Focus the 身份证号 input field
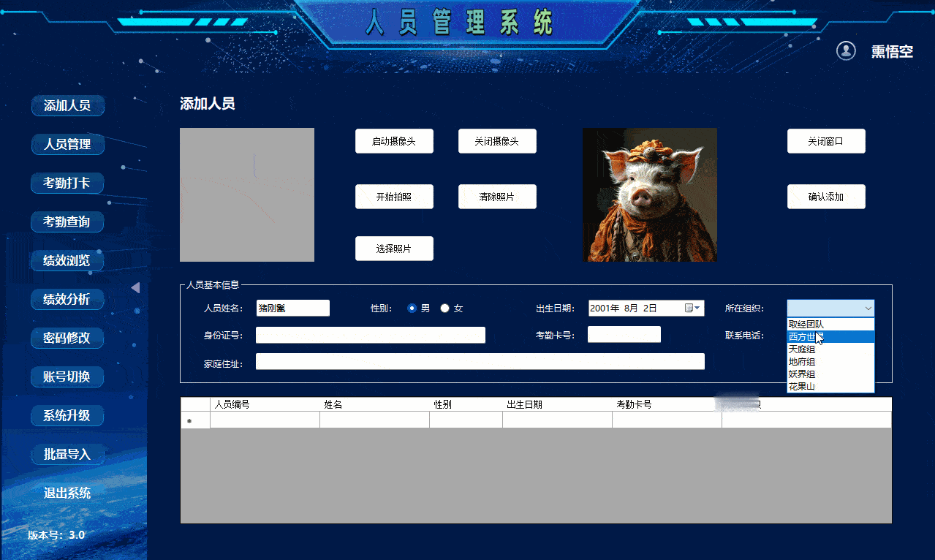The image size is (935, 560). (x=371, y=335)
